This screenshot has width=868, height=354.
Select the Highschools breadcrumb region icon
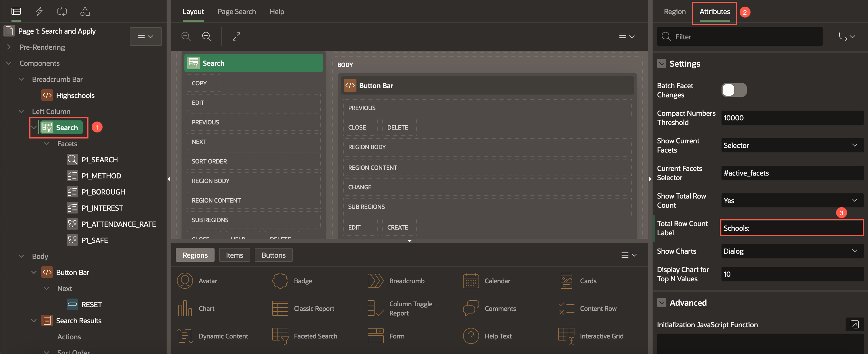[x=47, y=95]
